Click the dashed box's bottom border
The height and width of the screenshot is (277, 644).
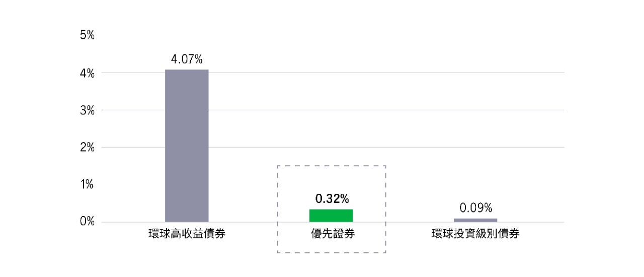[332, 252]
